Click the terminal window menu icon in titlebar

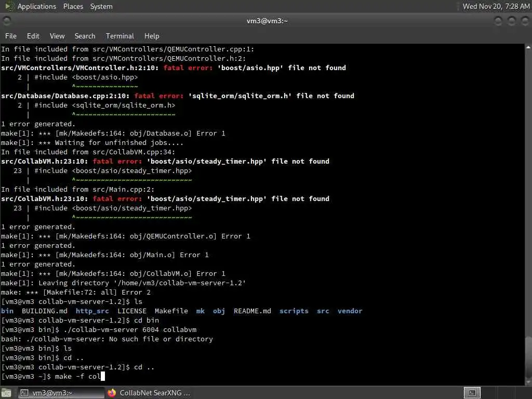pyautogui.click(x=6, y=21)
